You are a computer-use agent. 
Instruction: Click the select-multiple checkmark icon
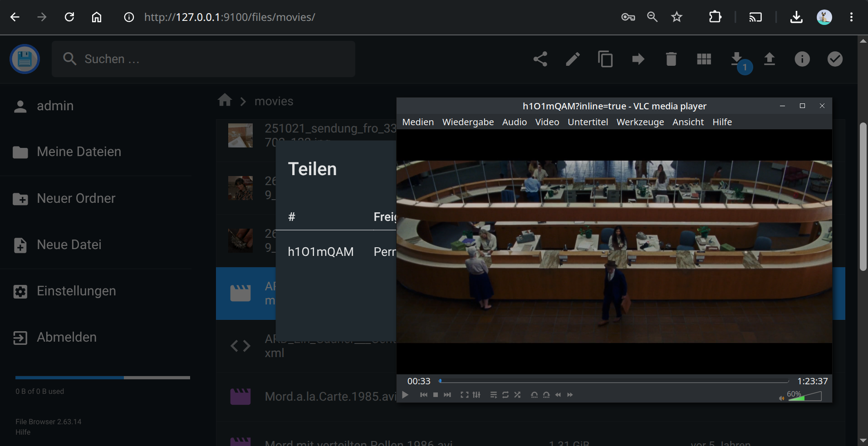(x=835, y=59)
